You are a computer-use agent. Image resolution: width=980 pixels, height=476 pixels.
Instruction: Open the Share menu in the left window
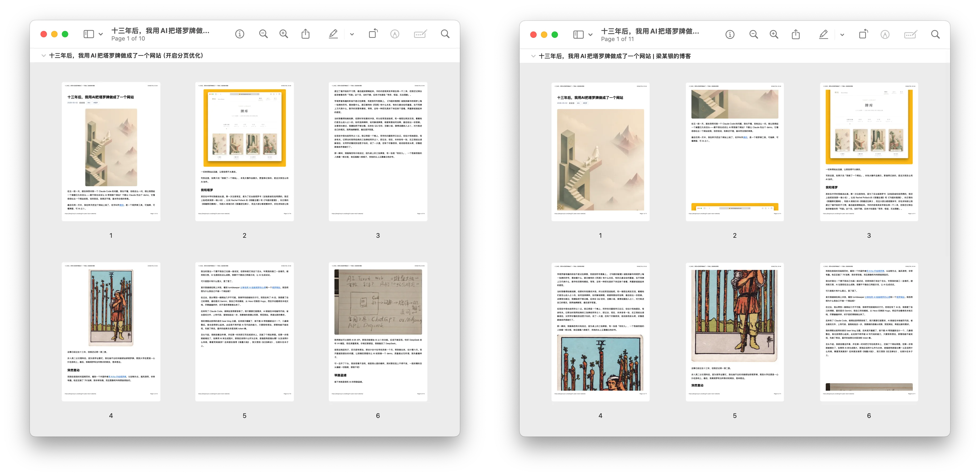306,34
